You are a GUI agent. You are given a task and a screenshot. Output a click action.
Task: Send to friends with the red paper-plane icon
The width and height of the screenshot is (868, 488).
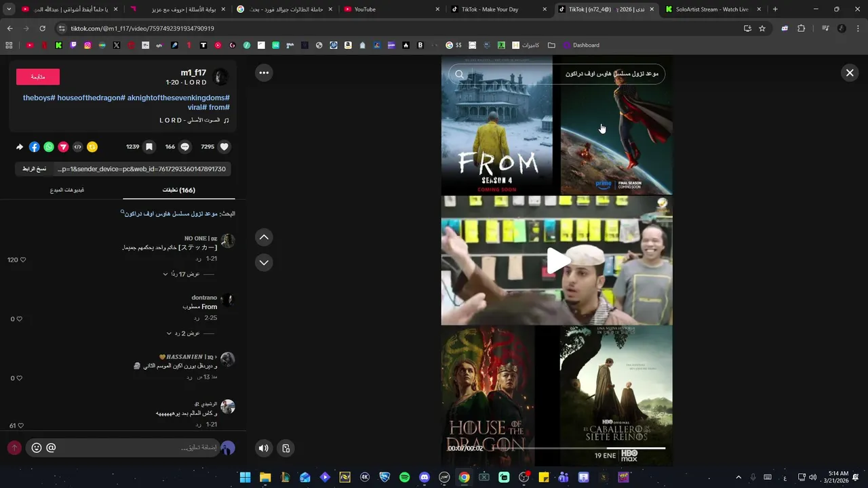pyautogui.click(x=63, y=146)
